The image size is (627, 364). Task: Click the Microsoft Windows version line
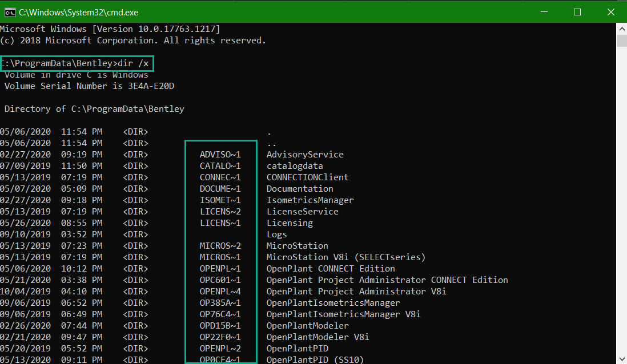(110, 29)
